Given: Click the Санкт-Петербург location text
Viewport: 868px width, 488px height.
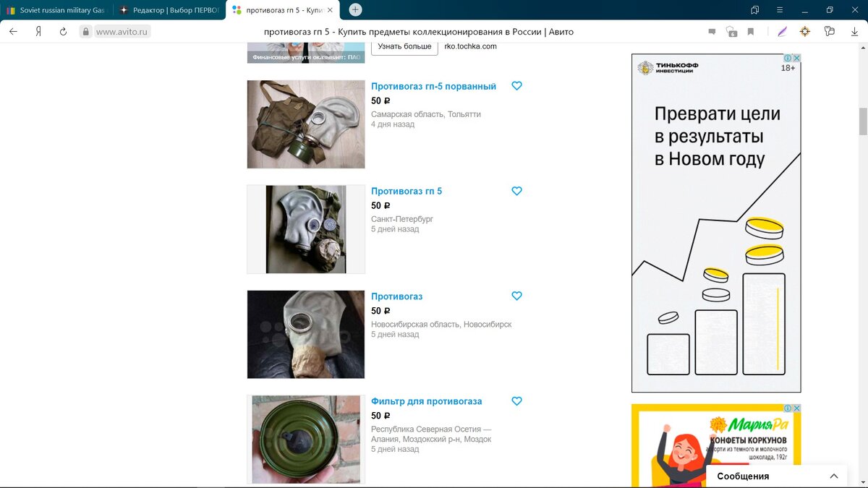Looking at the screenshot, I should coord(402,219).
